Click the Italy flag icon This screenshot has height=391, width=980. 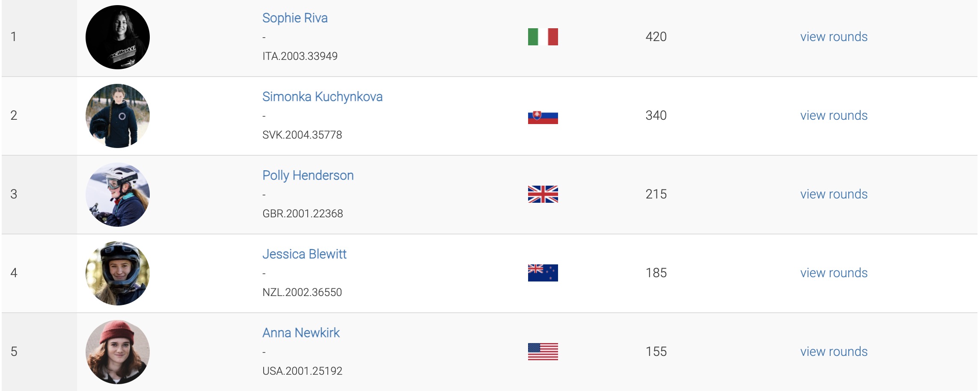[543, 37]
